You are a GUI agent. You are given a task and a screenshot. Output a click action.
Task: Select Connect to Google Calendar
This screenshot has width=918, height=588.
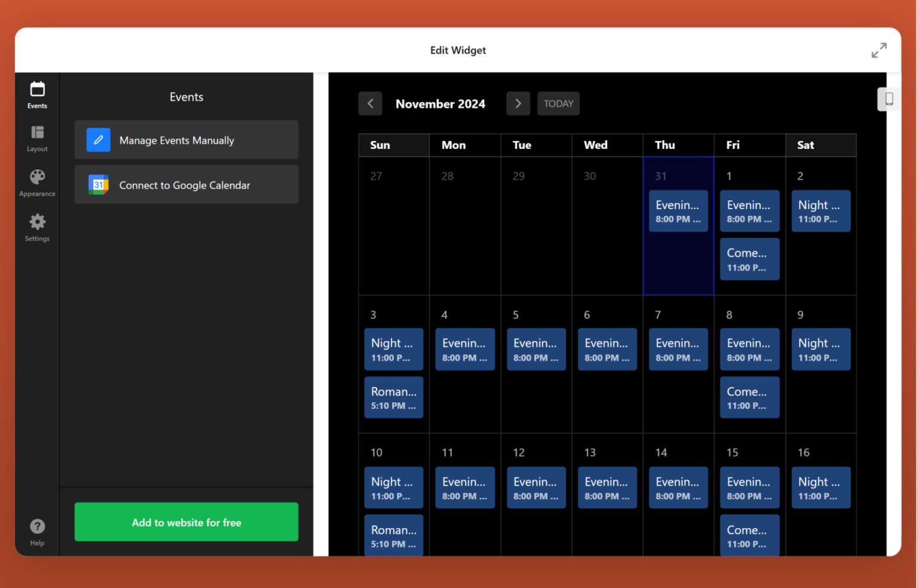click(186, 185)
